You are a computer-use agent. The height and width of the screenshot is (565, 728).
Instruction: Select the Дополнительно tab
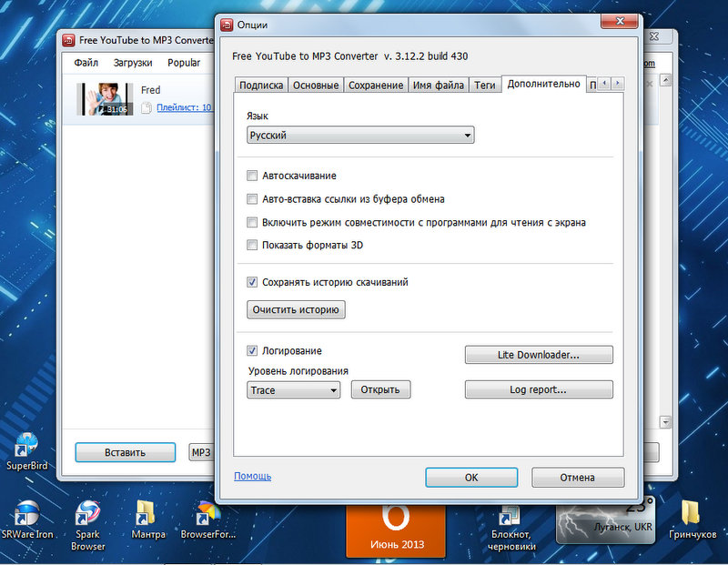click(543, 84)
